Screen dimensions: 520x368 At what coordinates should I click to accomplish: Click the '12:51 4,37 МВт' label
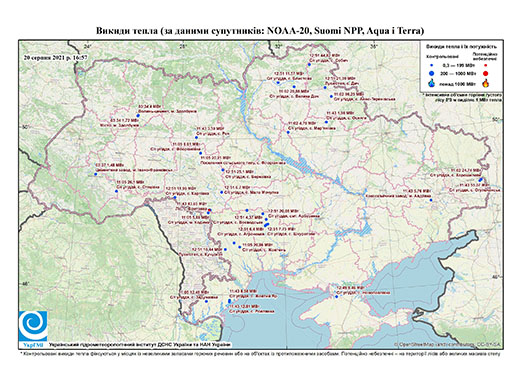point(248,217)
